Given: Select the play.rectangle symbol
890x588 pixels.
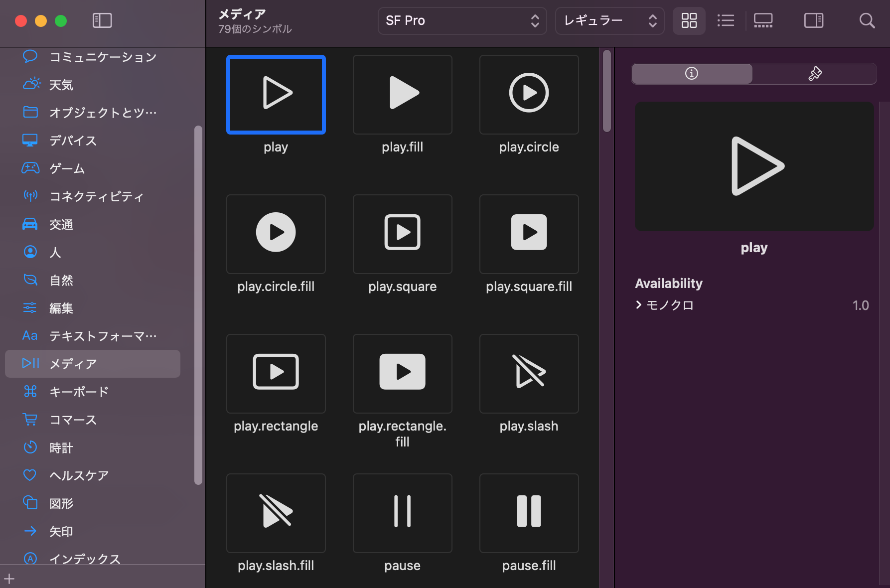Looking at the screenshot, I should [x=276, y=374].
